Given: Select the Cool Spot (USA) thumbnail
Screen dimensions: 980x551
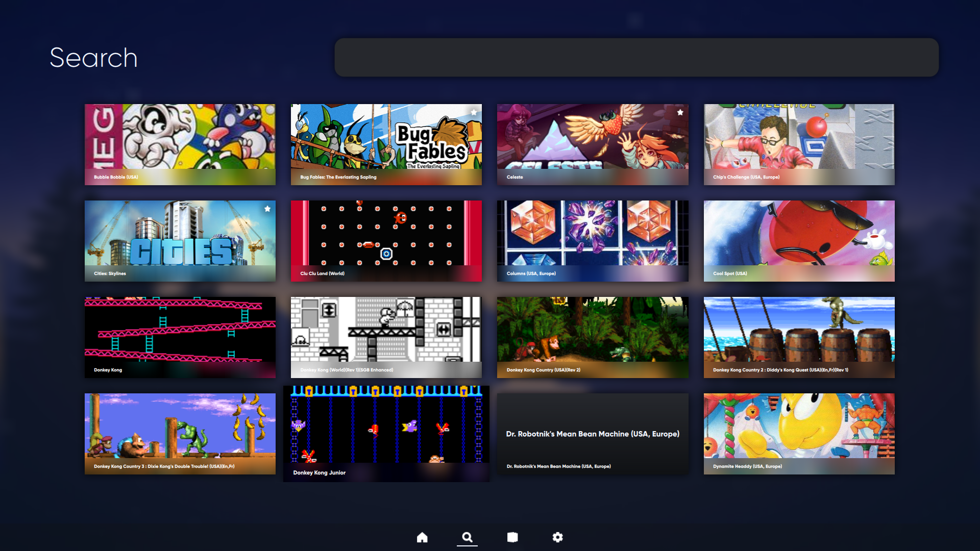Looking at the screenshot, I should (x=799, y=240).
